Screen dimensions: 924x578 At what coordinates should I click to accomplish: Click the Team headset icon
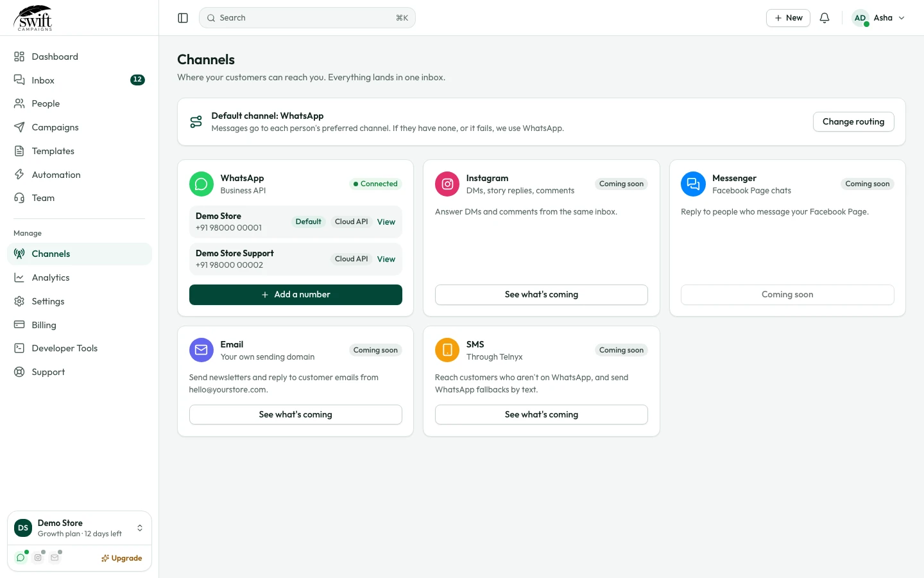[19, 198]
